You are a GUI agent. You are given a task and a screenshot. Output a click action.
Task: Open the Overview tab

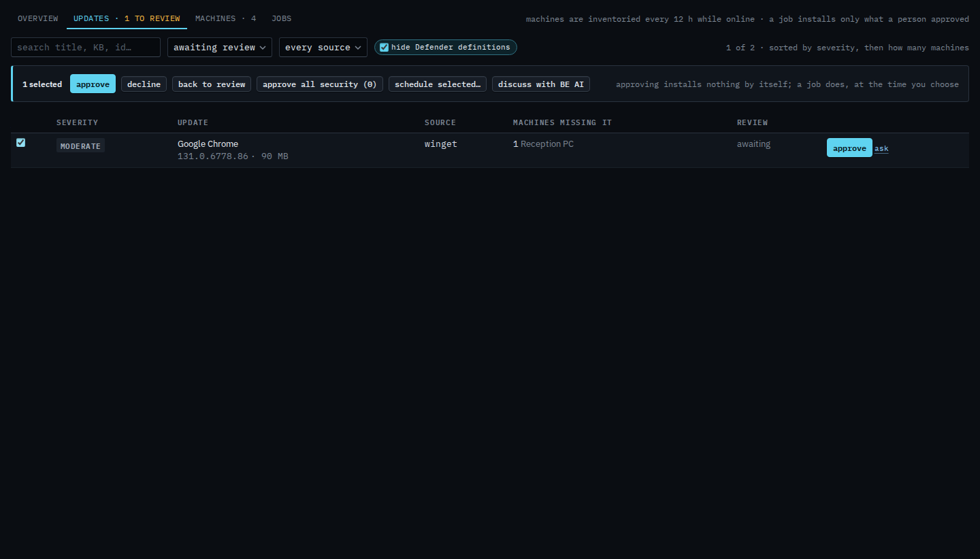[37, 18]
